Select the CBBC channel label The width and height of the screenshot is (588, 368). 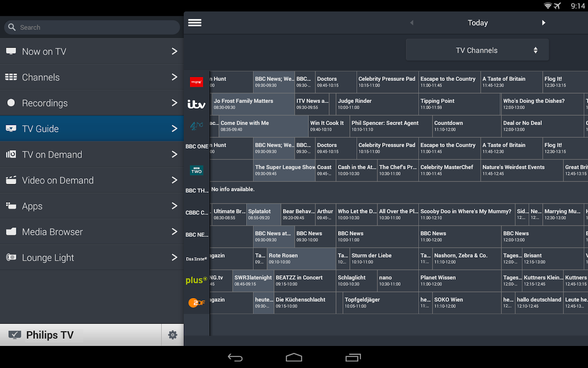(x=197, y=213)
